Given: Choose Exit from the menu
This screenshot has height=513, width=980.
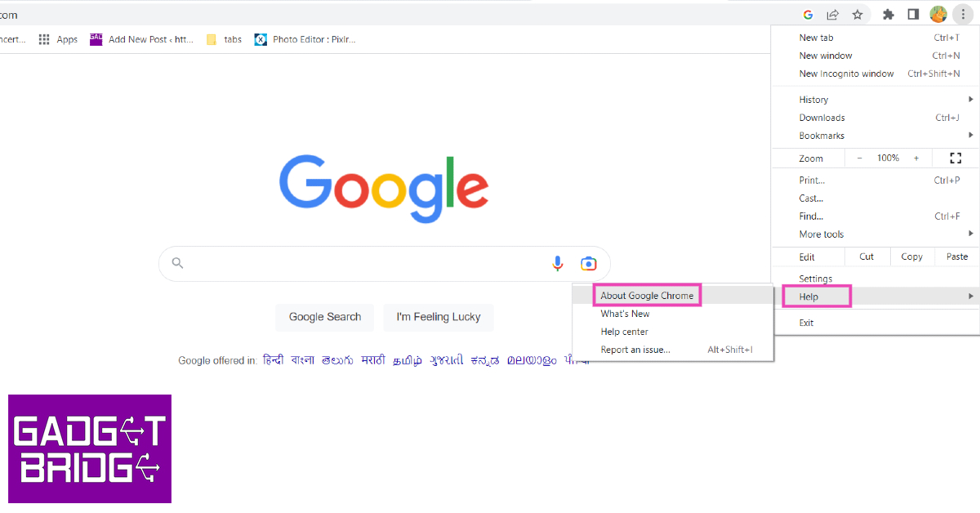Looking at the screenshot, I should coord(875,323).
